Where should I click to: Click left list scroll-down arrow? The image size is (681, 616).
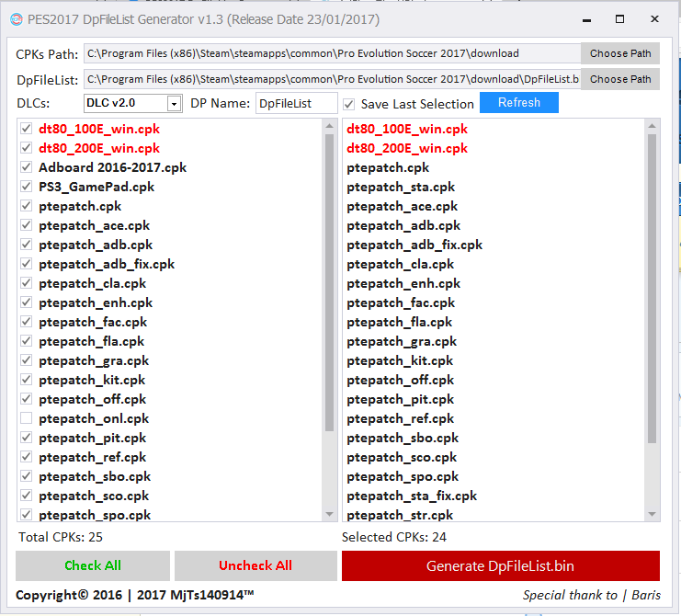coord(329,514)
